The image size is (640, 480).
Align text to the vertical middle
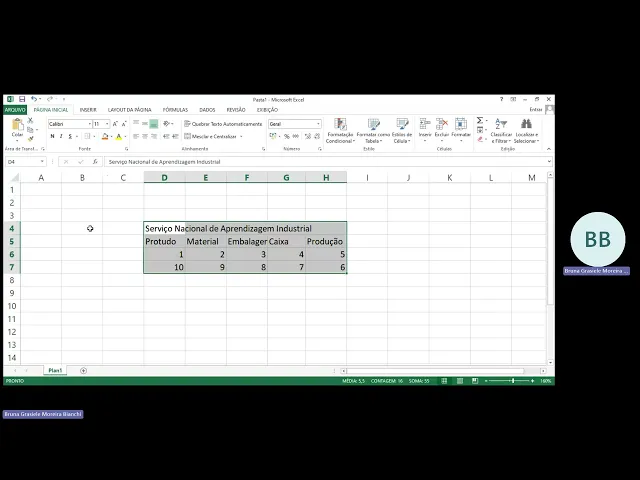click(x=145, y=123)
